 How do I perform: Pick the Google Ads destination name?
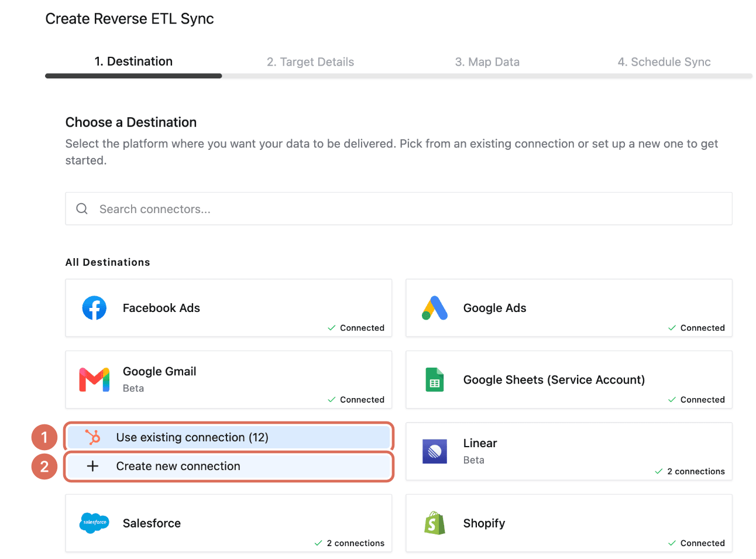[x=495, y=308]
